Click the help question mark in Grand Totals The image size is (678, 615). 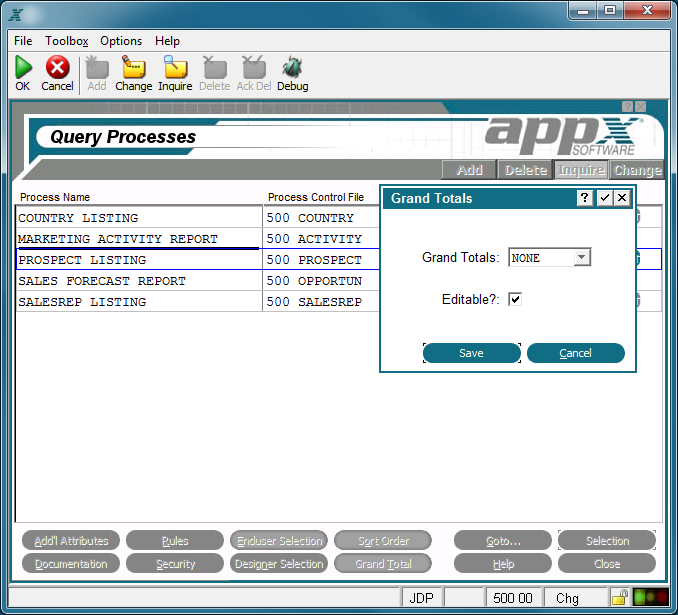[585, 198]
